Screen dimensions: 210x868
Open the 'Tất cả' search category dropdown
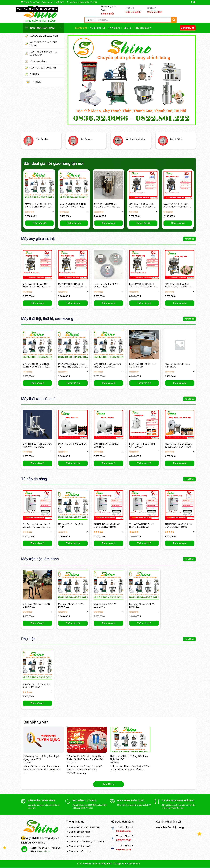pyautogui.click(x=90, y=20)
